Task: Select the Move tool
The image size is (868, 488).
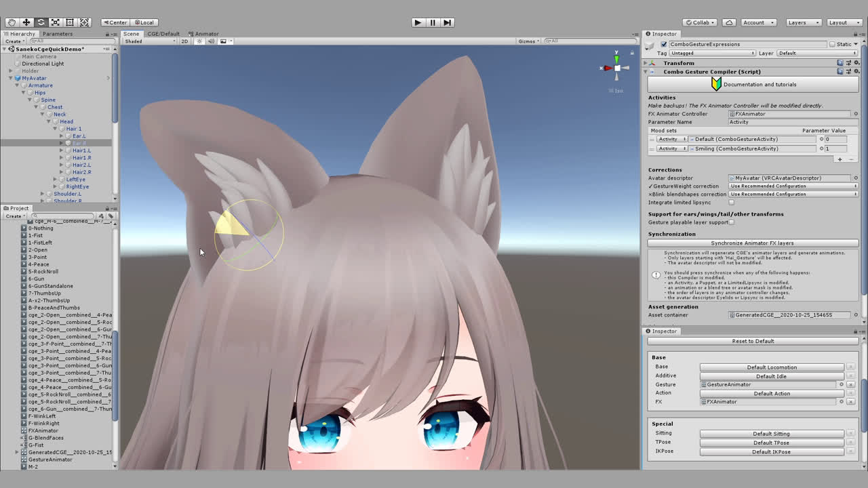Action: pos(26,22)
